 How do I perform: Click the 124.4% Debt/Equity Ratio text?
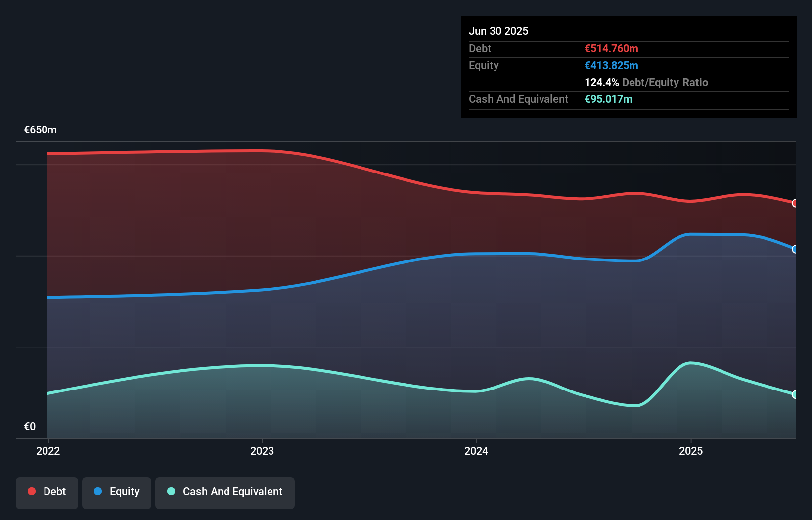point(646,82)
